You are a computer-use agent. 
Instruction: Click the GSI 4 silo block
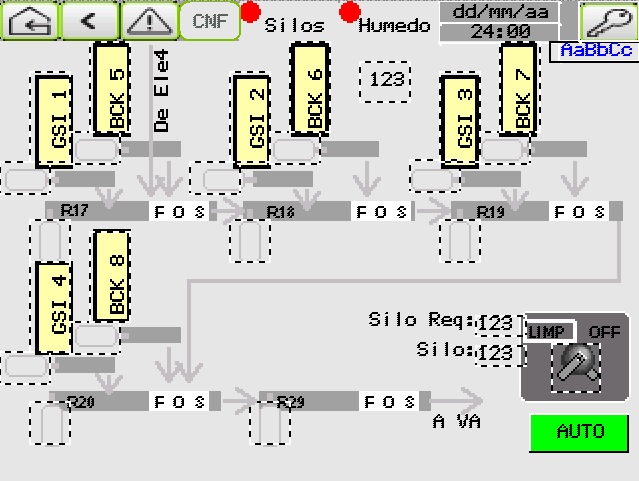[53, 307]
